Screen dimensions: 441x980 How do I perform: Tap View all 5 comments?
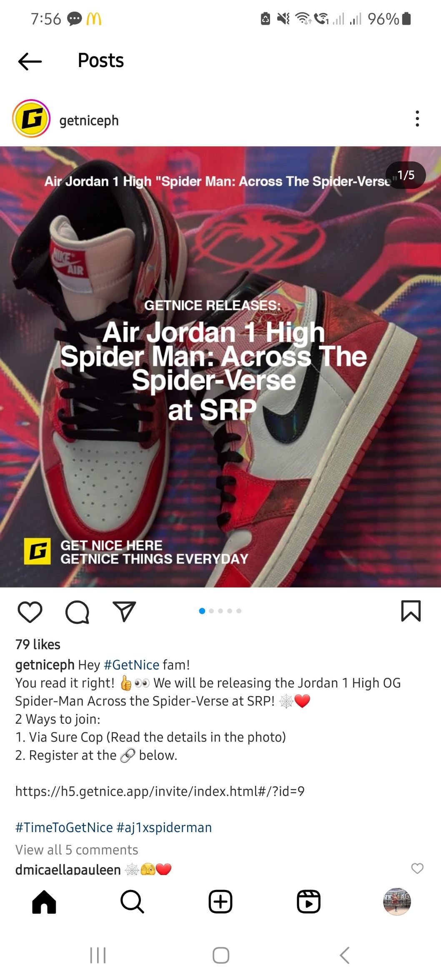(77, 850)
